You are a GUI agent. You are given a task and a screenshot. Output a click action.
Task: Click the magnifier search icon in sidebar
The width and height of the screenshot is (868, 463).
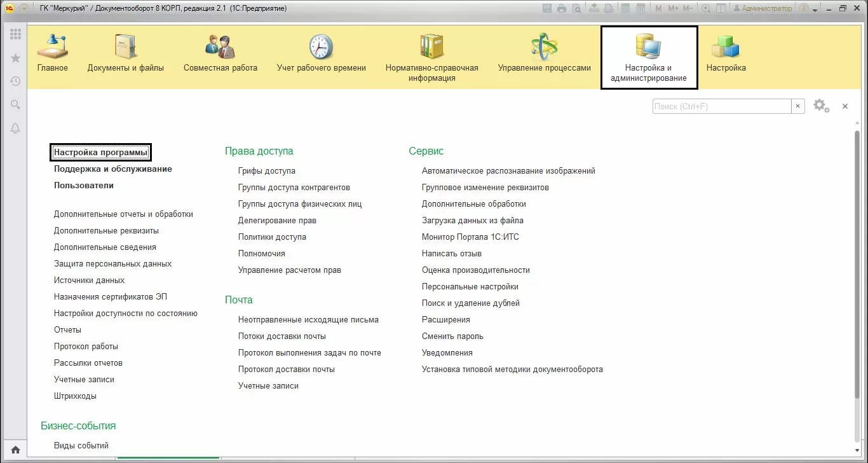pos(15,105)
